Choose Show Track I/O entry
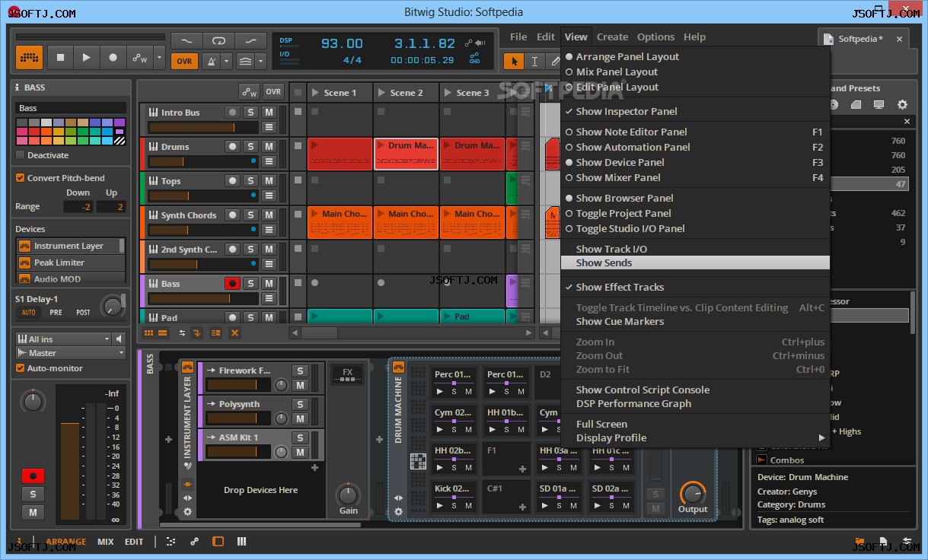 tap(695, 249)
